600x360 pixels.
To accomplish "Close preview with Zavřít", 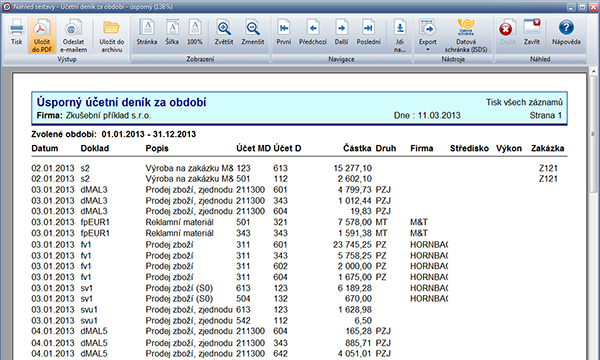I will click(532, 32).
